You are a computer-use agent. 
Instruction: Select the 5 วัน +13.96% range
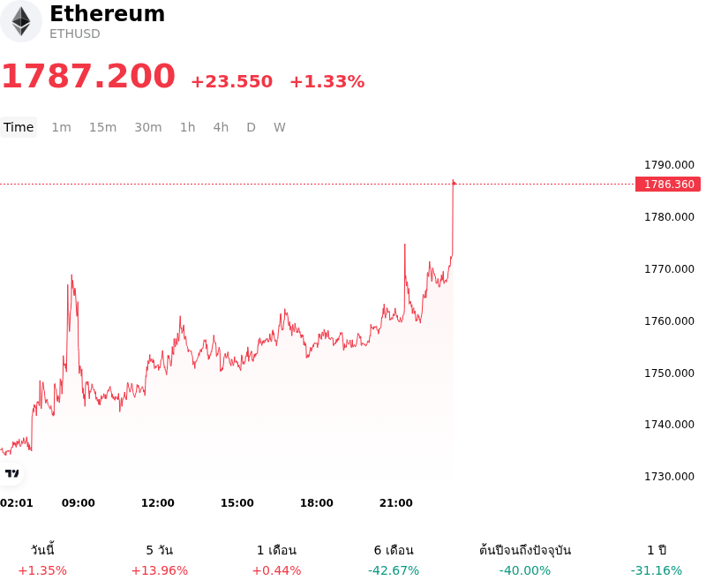(x=160, y=560)
